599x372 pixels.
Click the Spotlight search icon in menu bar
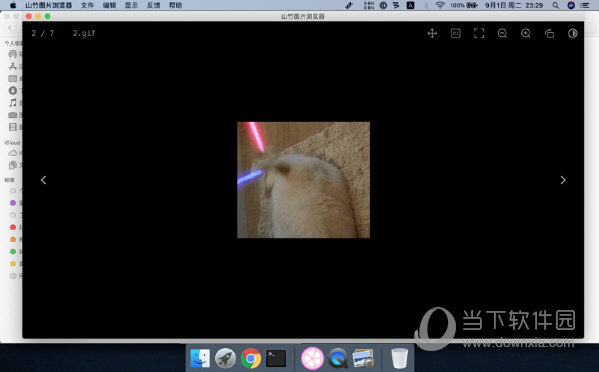coord(555,5)
